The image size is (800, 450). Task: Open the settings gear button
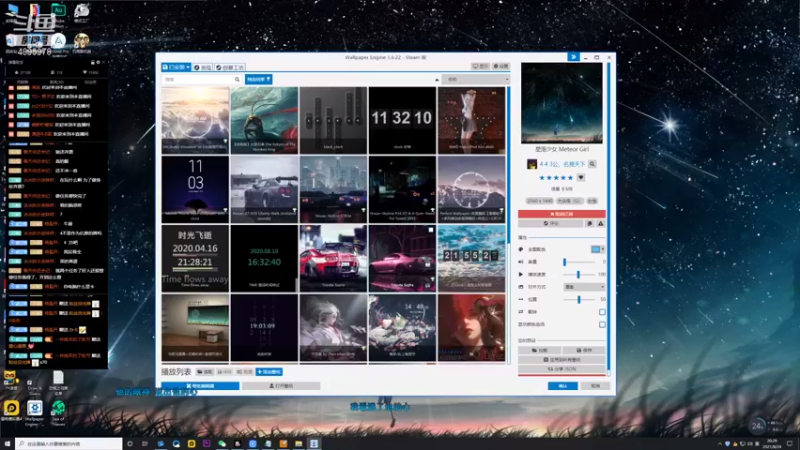[501, 66]
